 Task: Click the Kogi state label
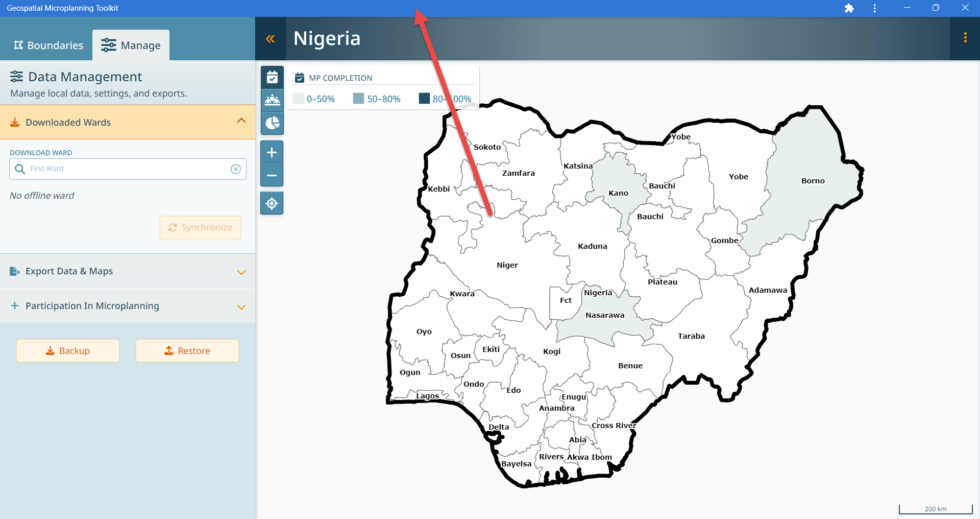click(x=552, y=351)
